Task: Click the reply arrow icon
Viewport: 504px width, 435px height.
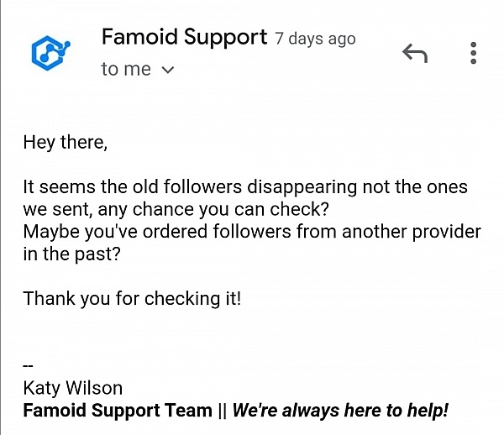Action: point(415,55)
